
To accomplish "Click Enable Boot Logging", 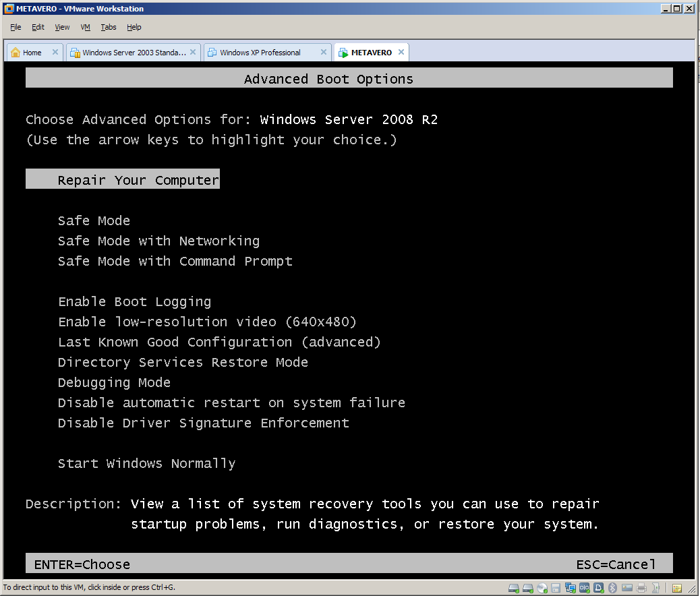I will 134,302.
